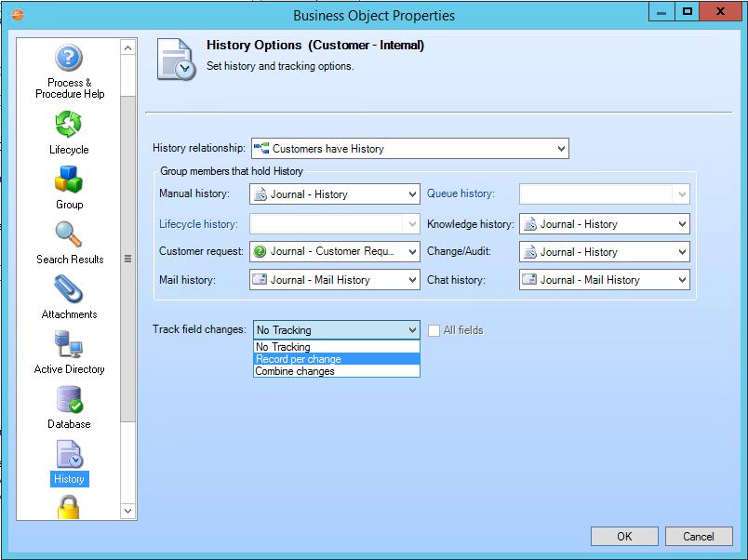This screenshot has height=560, width=748.
Task: Choose Record per change option
Action: click(336, 359)
